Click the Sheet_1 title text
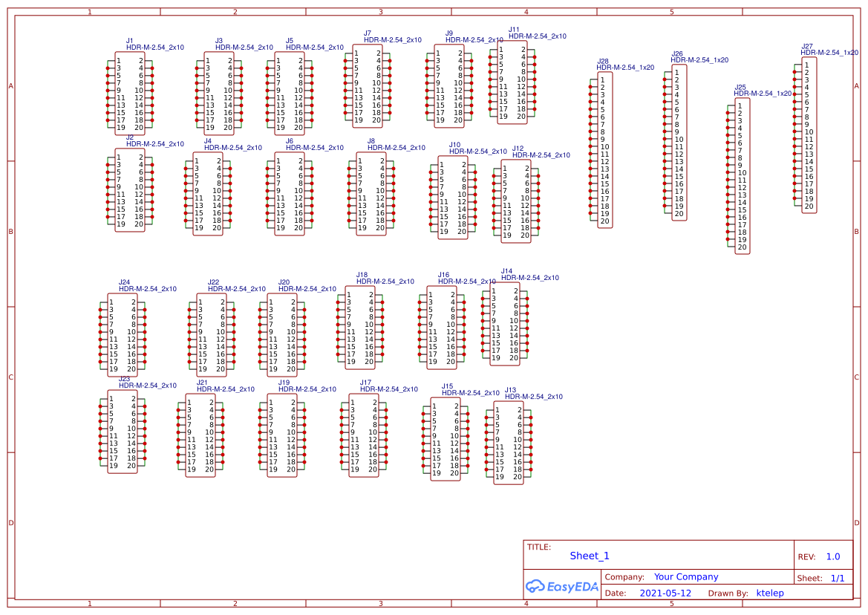The height and width of the screenshot is (615, 868). (589, 556)
